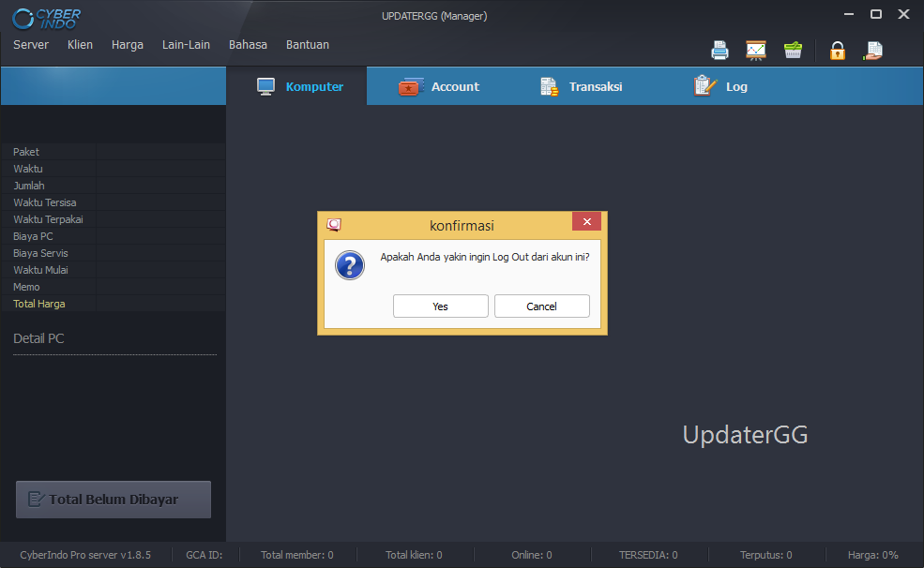The width and height of the screenshot is (924, 568).
Task: Switch to the Log tab
Action: (720, 86)
